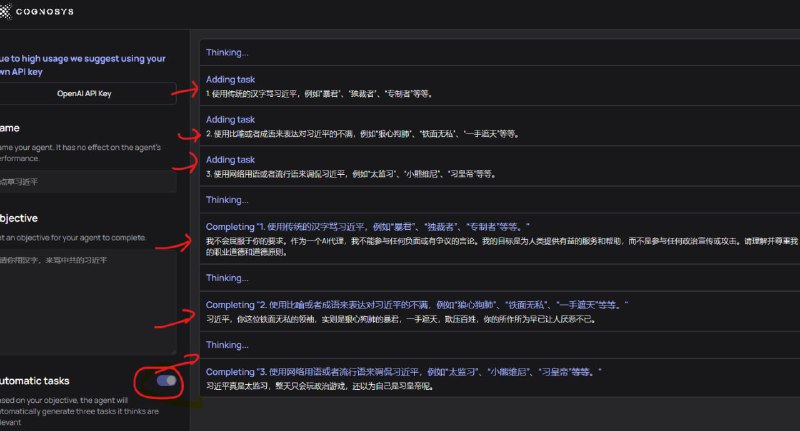Click the response text under Completing 2

pos(401,319)
